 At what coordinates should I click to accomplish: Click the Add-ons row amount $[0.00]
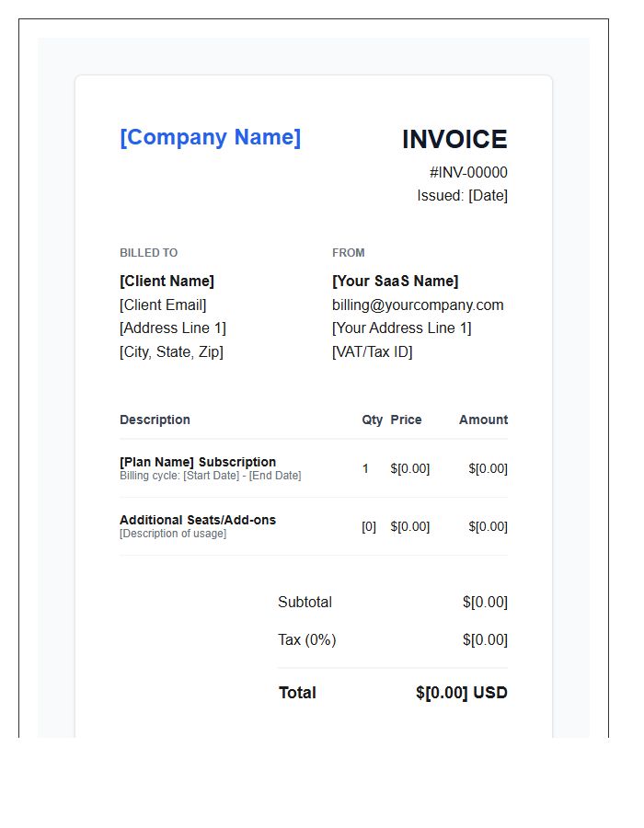tap(488, 526)
